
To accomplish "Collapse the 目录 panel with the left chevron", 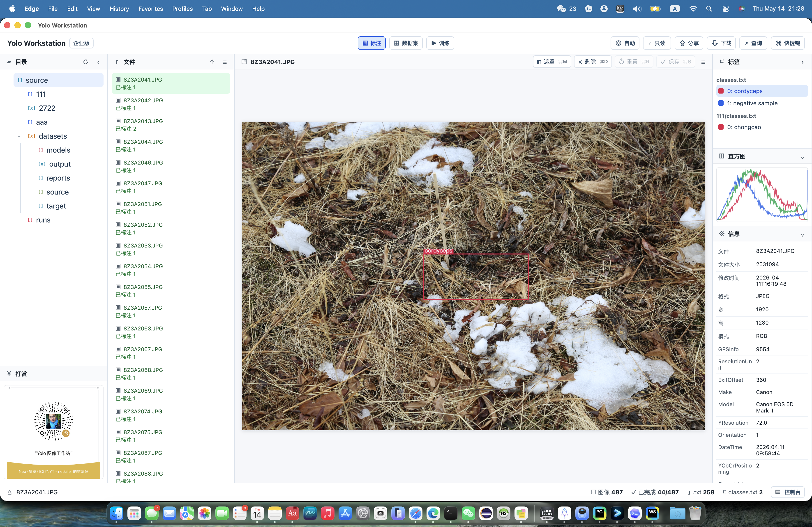I will click(x=98, y=62).
